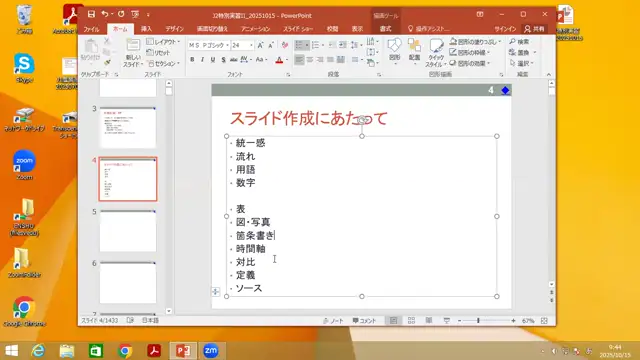Open the font name MS Pゴシック dropdown
The image size is (640, 360).
tap(227, 45)
